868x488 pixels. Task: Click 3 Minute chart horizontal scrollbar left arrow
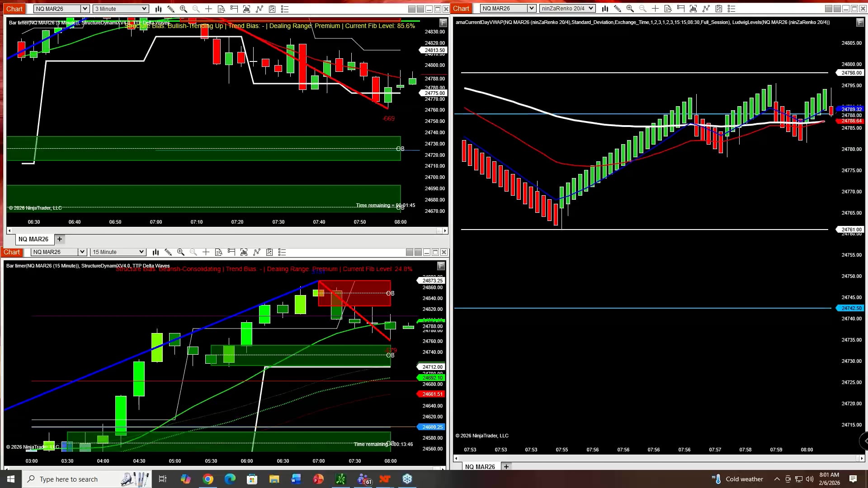(9, 231)
